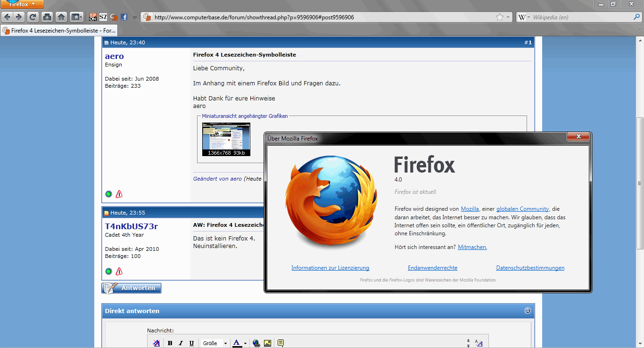Click the Forward navigation arrow
This screenshot has height=348, width=644.
18,17
